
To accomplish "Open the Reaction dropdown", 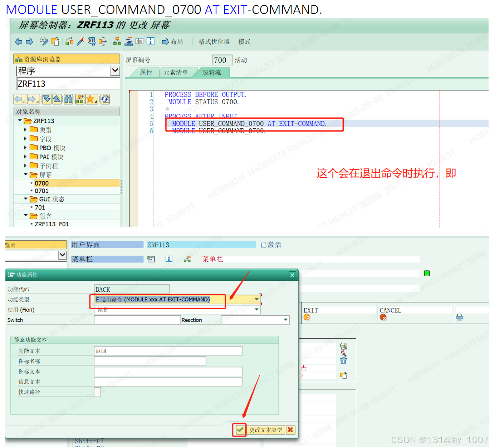I will [x=285, y=320].
